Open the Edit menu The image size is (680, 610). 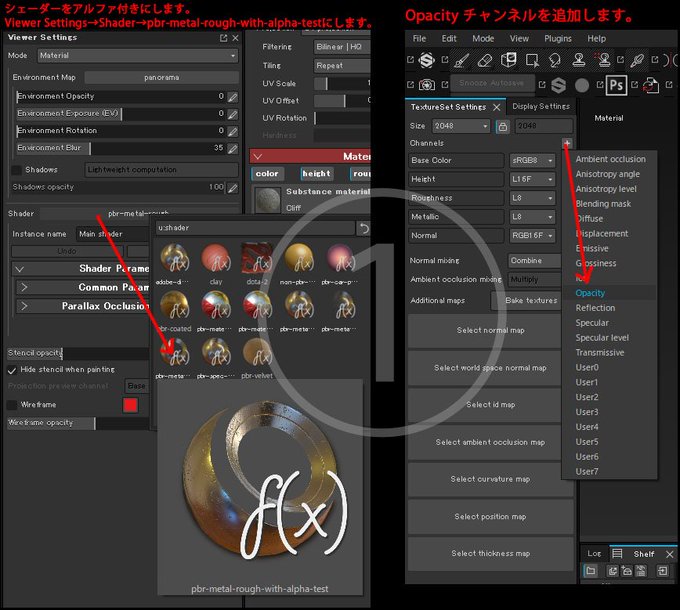click(x=449, y=39)
